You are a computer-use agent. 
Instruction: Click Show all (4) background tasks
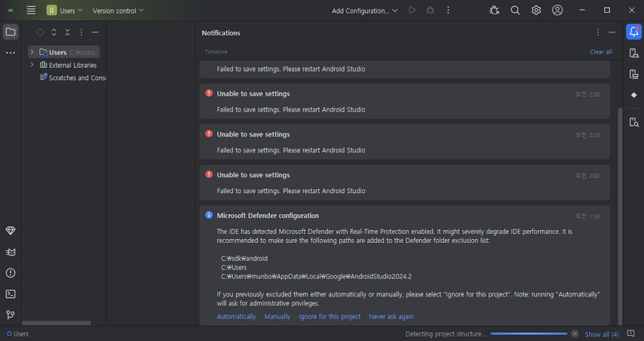point(602,334)
